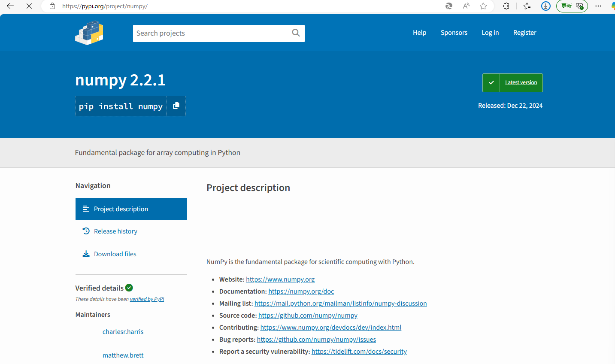Click the Project description heading
The width and height of the screenshot is (615, 364).
[248, 188]
